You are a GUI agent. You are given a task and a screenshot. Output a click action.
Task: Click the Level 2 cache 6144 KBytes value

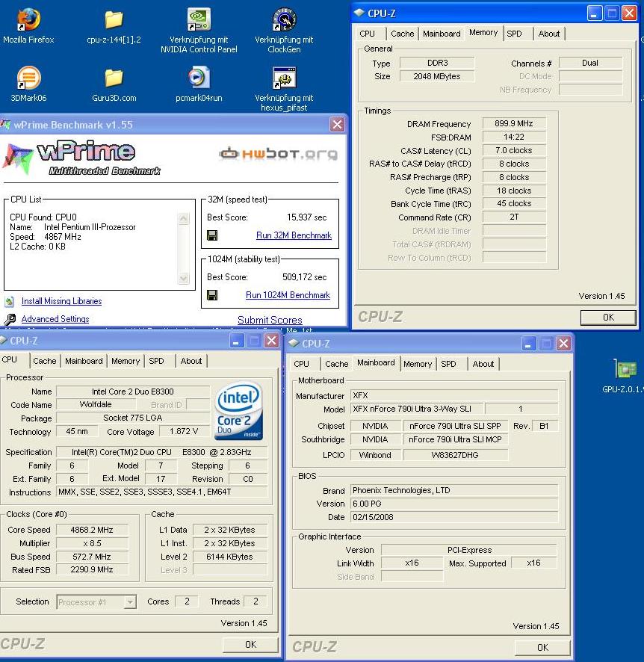coord(229,557)
